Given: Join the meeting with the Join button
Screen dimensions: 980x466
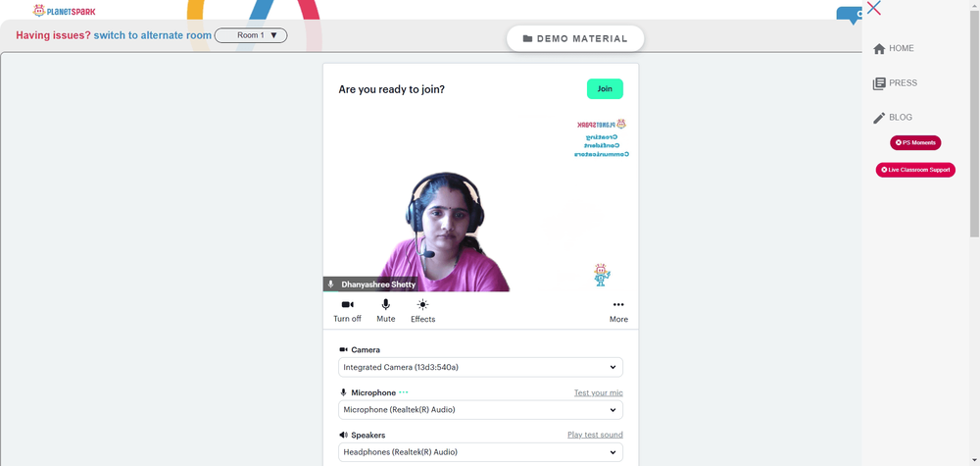Looking at the screenshot, I should 605,89.
